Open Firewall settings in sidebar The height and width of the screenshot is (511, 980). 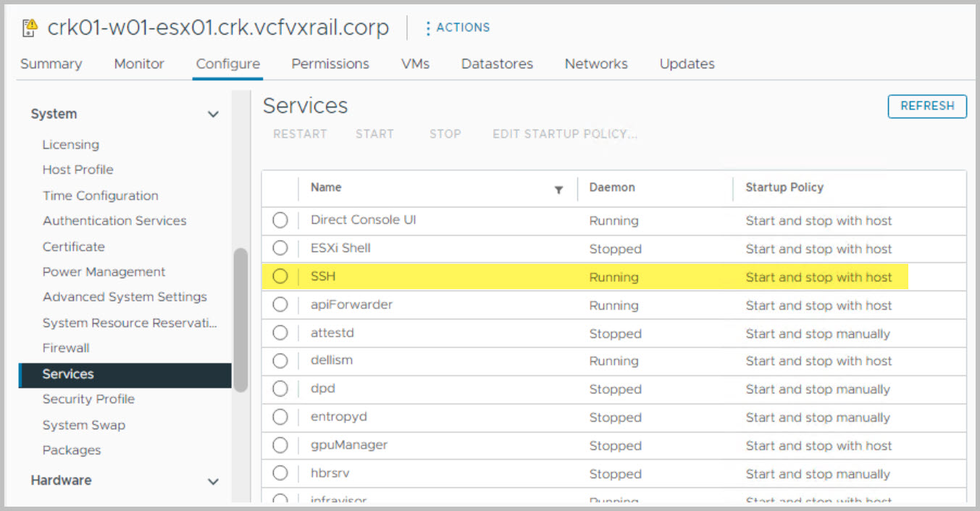click(x=66, y=348)
